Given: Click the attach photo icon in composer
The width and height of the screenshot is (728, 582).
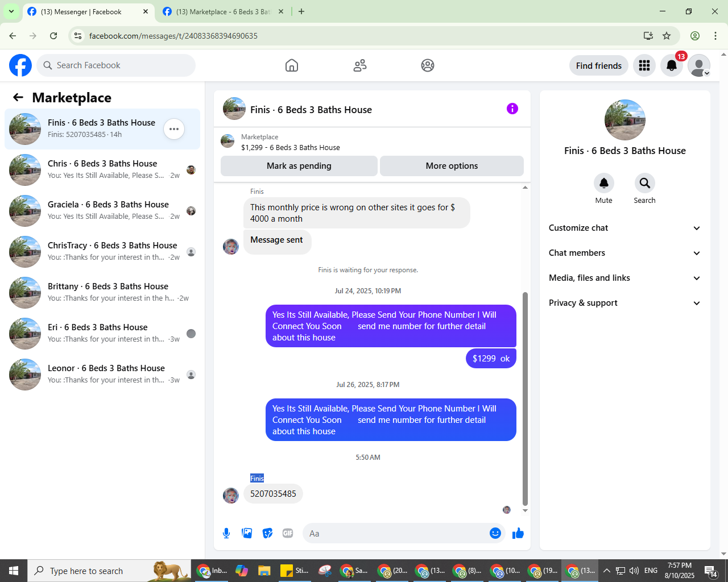Looking at the screenshot, I should coord(247,533).
